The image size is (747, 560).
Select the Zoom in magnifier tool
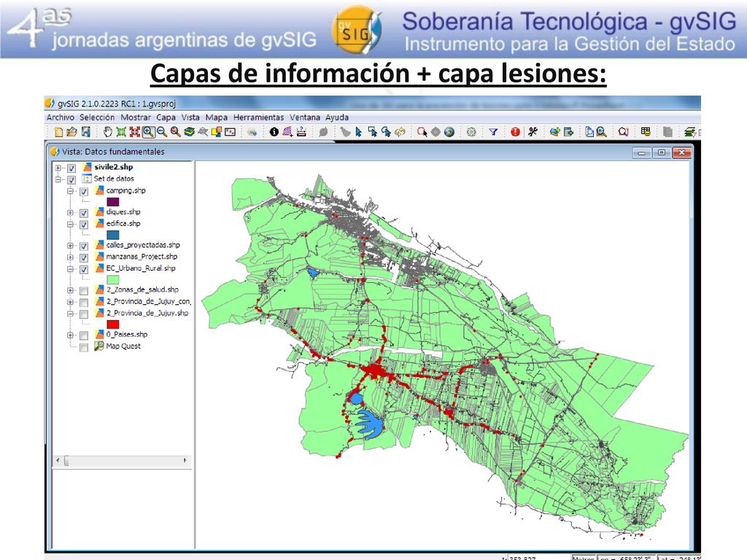[x=148, y=132]
